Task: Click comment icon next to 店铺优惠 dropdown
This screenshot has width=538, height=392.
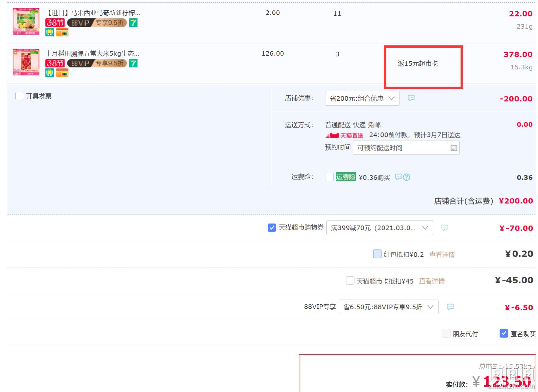Action: 411,98
